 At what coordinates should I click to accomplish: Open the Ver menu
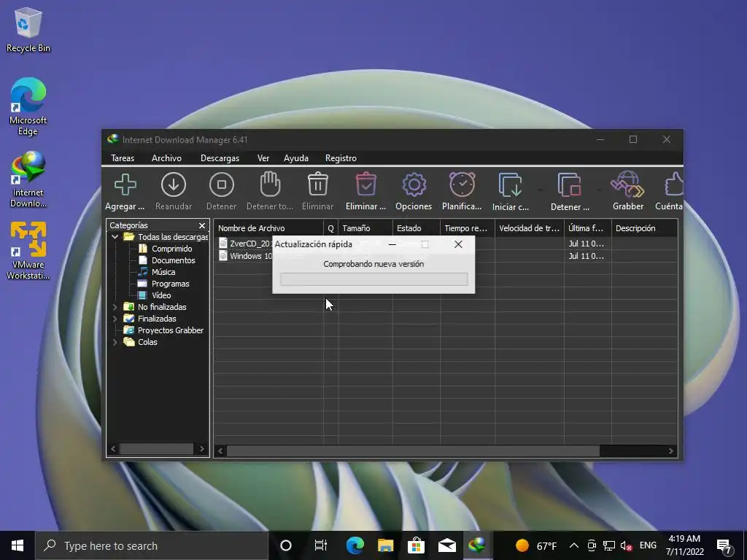[x=263, y=158]
